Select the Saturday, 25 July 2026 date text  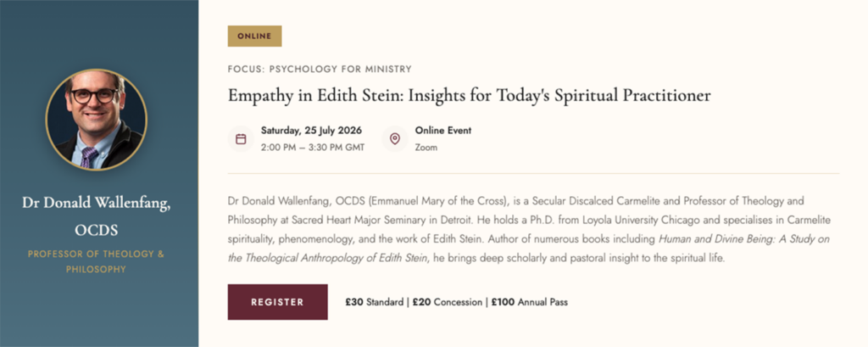coord(313,131)
